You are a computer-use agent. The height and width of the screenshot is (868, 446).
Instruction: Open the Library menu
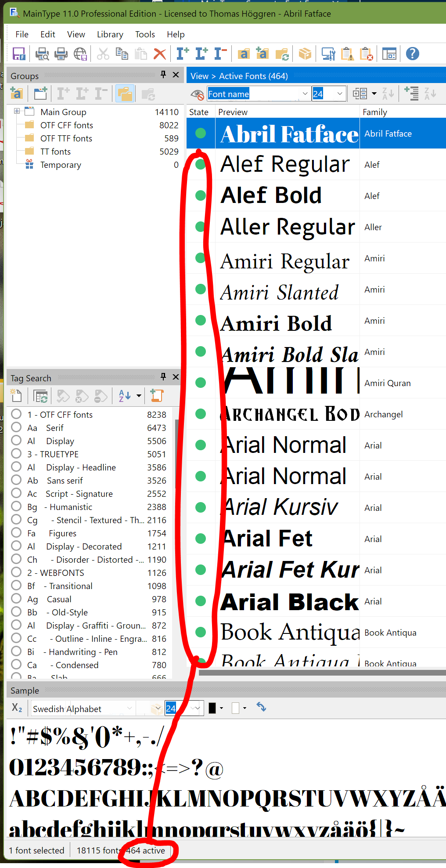(110, 34)
